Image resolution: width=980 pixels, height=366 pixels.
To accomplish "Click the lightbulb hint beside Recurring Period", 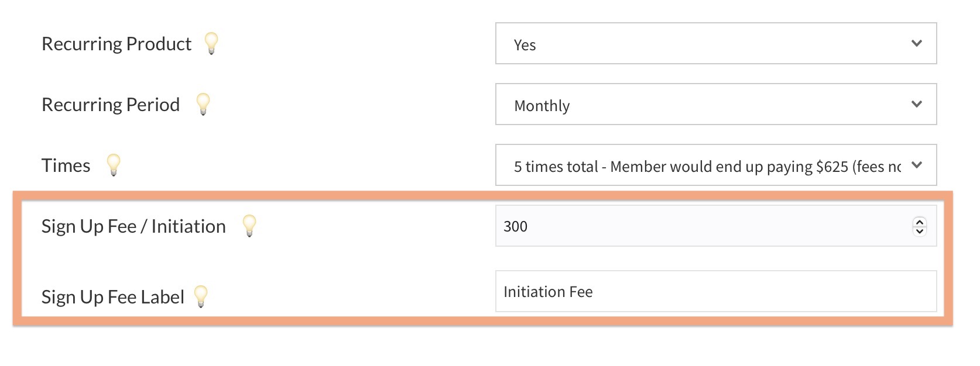I will click(203, 104).
